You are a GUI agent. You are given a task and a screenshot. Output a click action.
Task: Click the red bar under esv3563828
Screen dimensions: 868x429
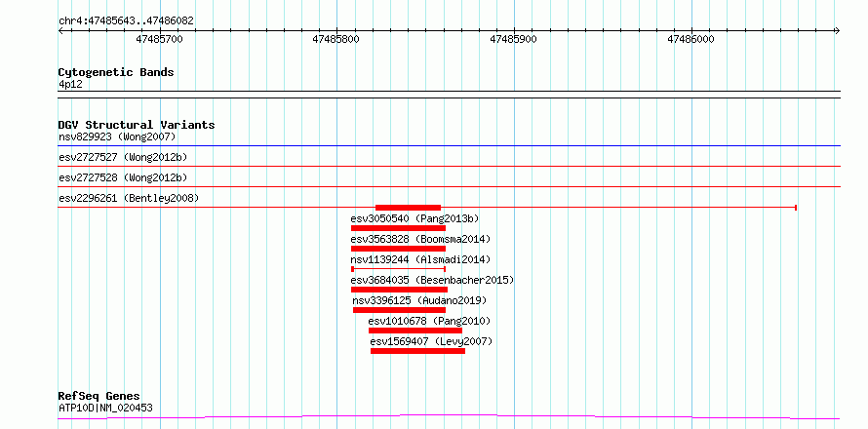point(398,249)
